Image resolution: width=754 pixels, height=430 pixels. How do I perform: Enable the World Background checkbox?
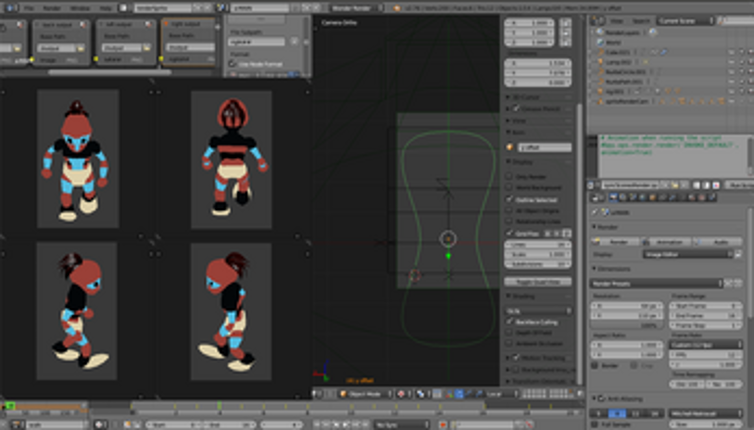509,187
